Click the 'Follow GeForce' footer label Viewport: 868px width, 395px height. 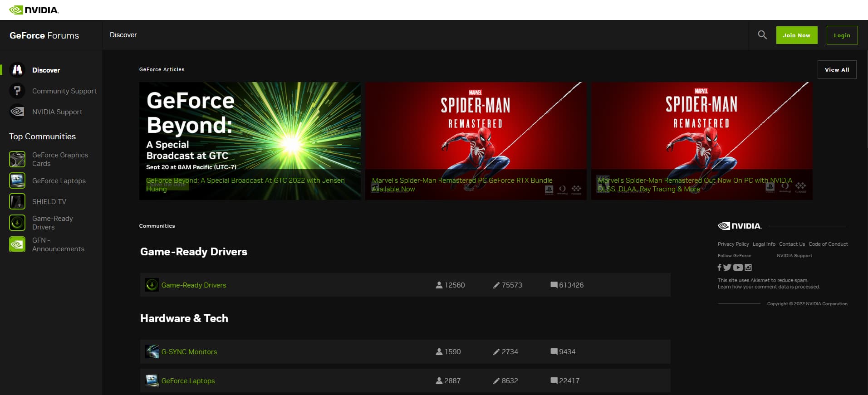735,256
